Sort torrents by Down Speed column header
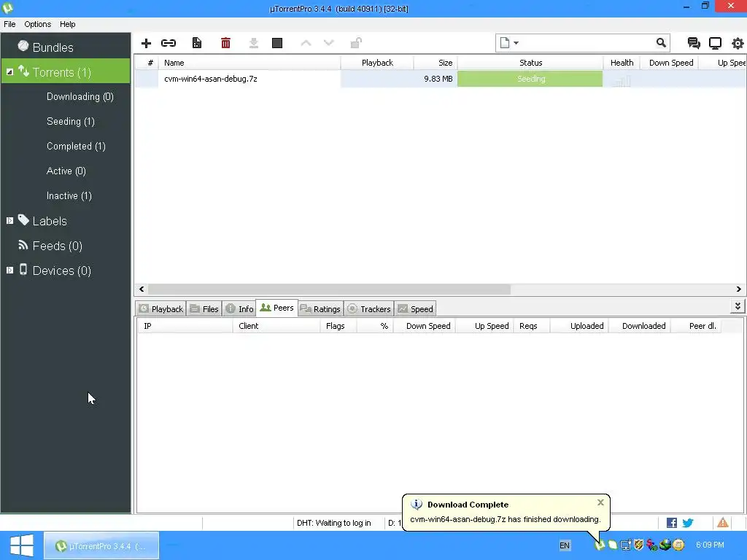The height and width of the screenshot is (560, 747). point(671,63)
